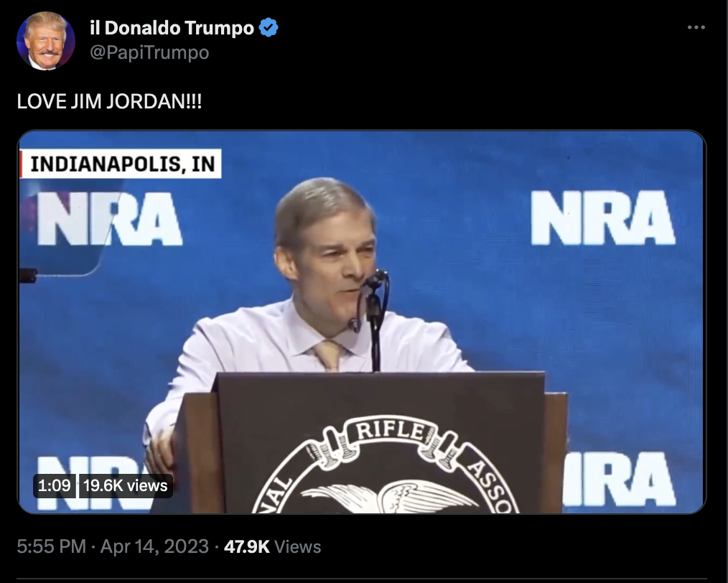
Task: Open the il Donaldo Trumpo display name
Action: pos(172,28)
